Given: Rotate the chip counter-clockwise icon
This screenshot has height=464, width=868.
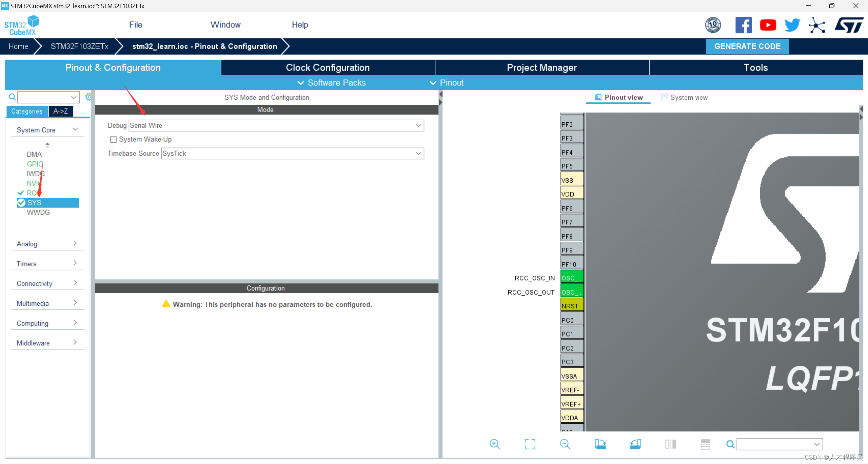Looking at the screenshot, I should [x=635, y=444].
